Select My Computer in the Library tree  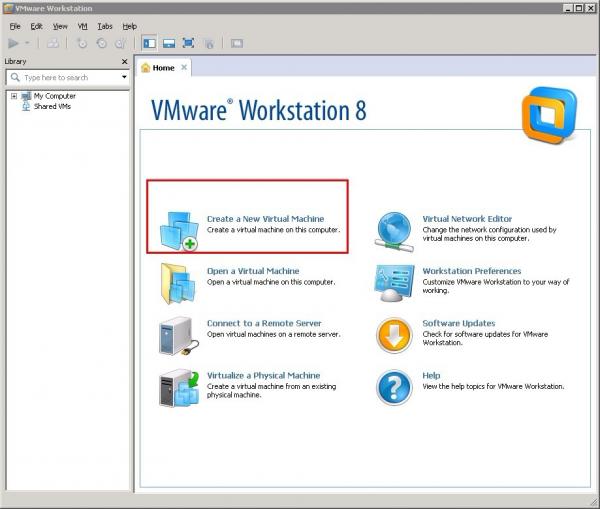[x=54, y=96]
